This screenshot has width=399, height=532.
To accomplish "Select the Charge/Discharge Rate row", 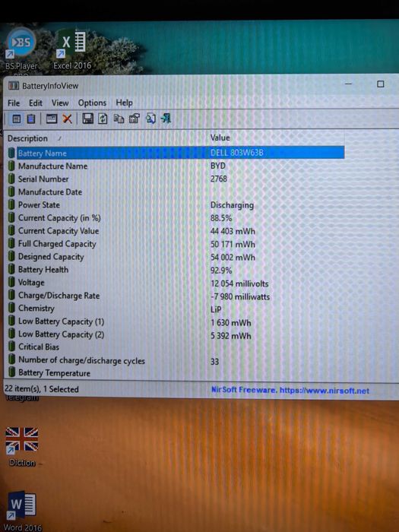I will pos(176,296).
